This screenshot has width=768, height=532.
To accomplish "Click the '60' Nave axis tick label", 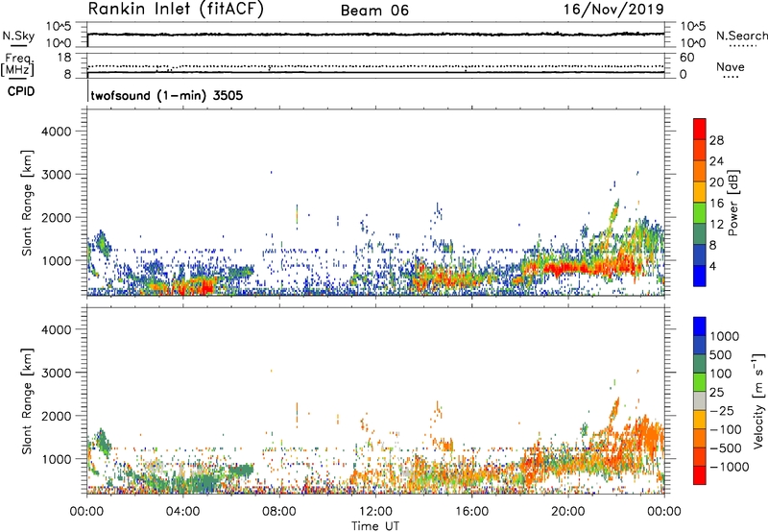I will pos(687,58).
